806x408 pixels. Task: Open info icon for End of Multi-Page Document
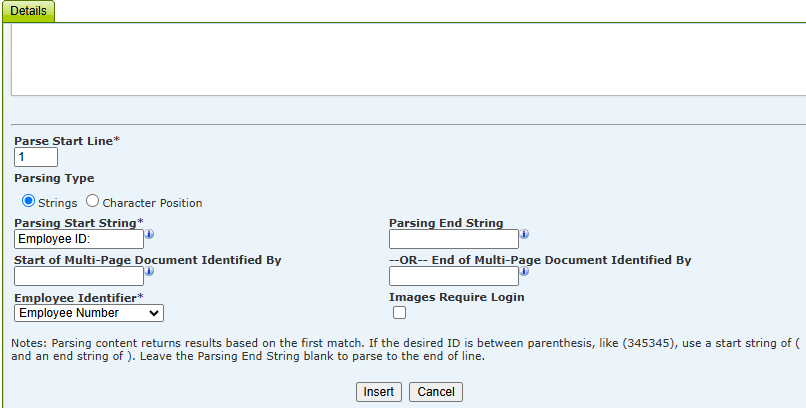(x=524, y=271)
